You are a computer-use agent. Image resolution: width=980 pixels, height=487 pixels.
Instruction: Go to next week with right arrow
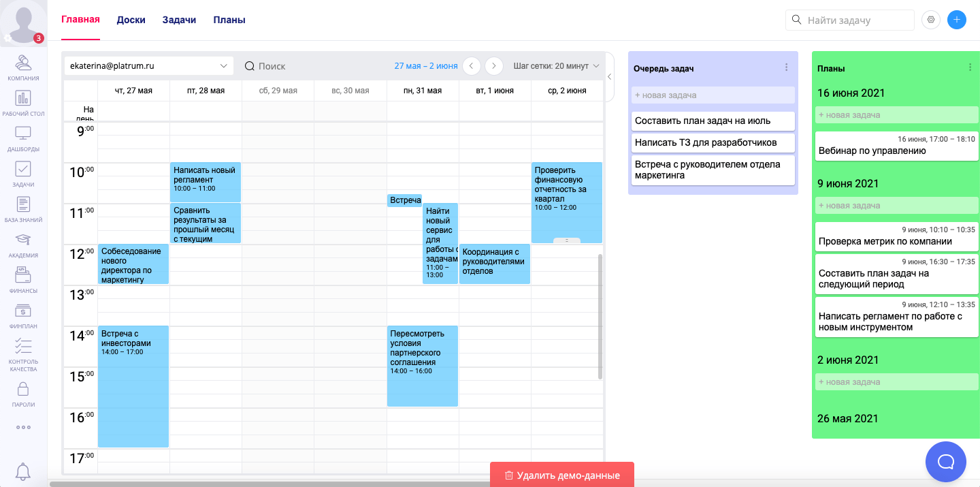pos(494,66)
